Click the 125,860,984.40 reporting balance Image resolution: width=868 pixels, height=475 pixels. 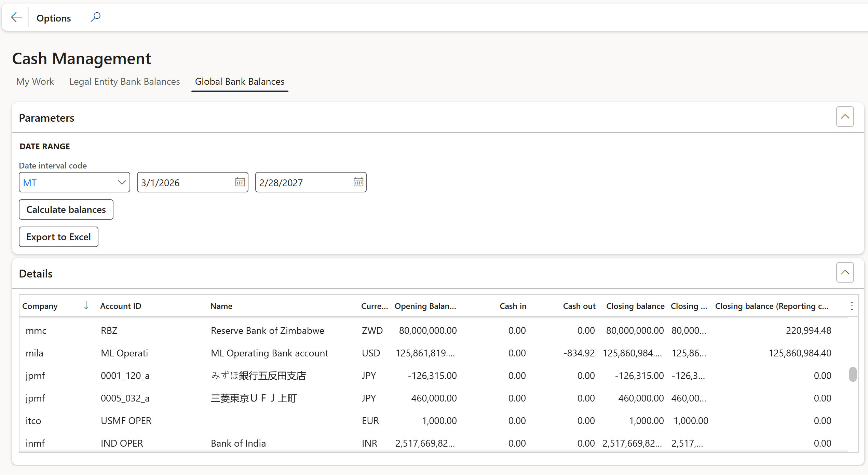pos(800,353)
